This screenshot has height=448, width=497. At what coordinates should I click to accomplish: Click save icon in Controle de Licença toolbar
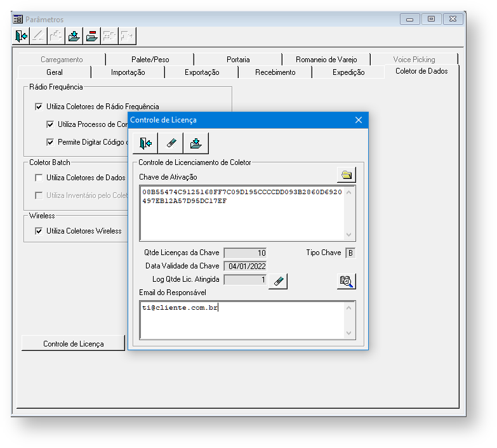click(x=196, y=143)
